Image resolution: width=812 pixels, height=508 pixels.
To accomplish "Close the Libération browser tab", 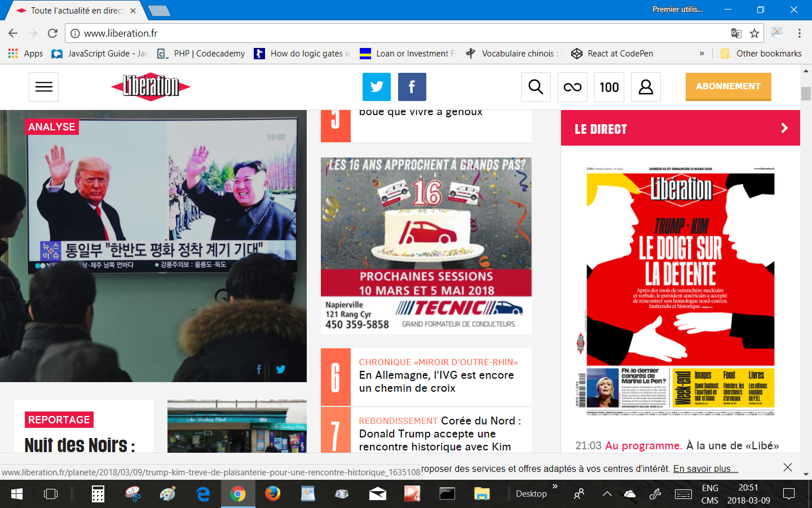I will pos(133,11).
